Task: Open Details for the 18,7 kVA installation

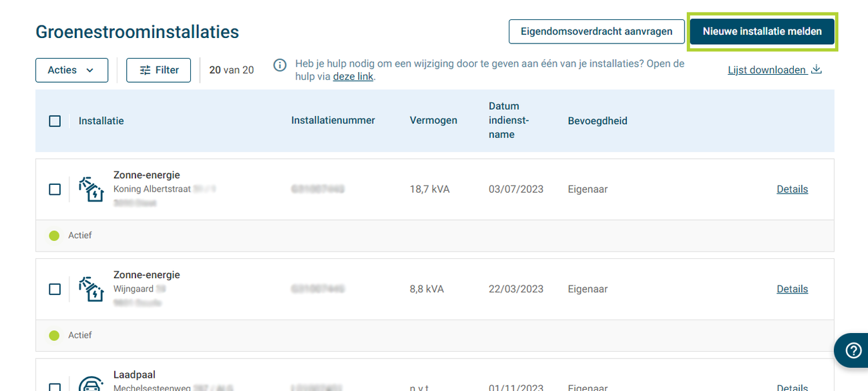Action: tap(792, 189)
